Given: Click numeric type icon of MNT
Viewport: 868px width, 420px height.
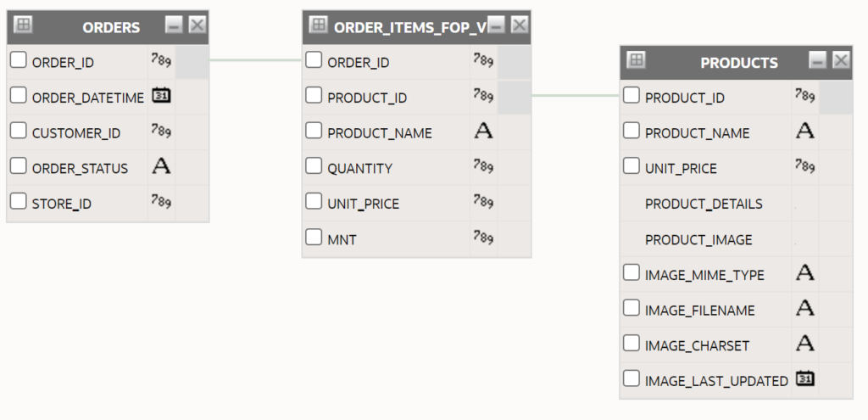Looking at the screenshot, I should (x=483, y=237).
